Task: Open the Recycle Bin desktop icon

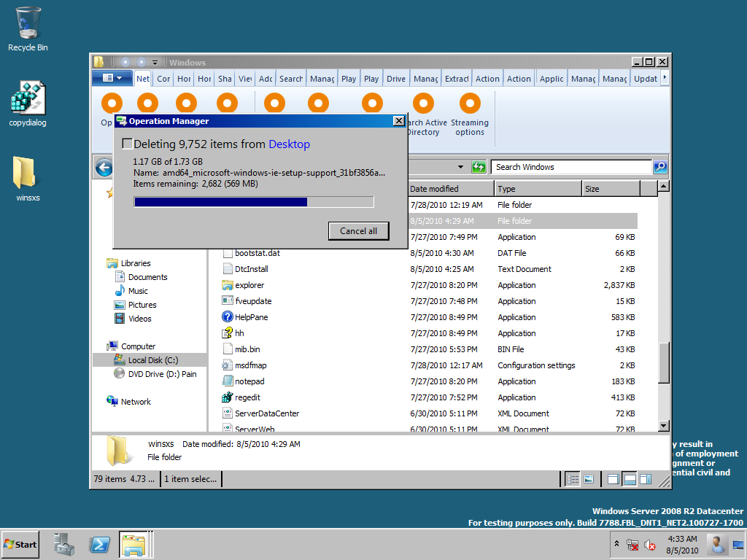Action: point(28,29)
